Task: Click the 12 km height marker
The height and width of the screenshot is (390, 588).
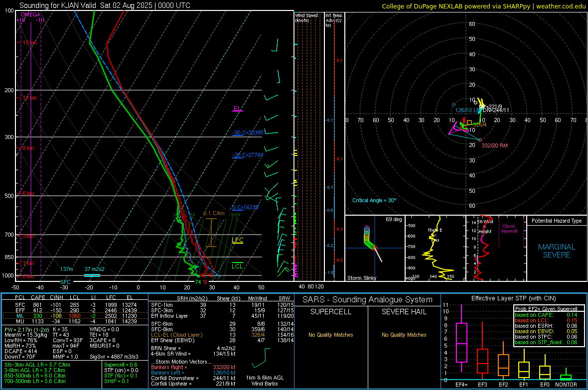Action: [29, 98]
